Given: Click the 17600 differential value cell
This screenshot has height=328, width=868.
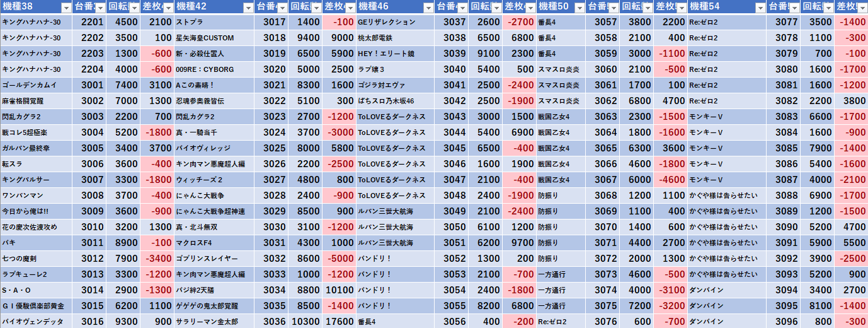Looking at the screenshot, I should tap(339, 321).
